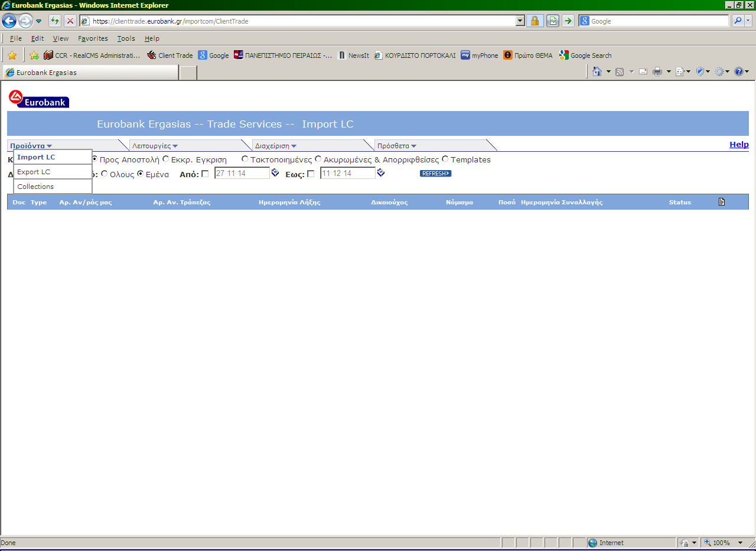
Task: Open the Help link at page right
Action: [739, 144]
